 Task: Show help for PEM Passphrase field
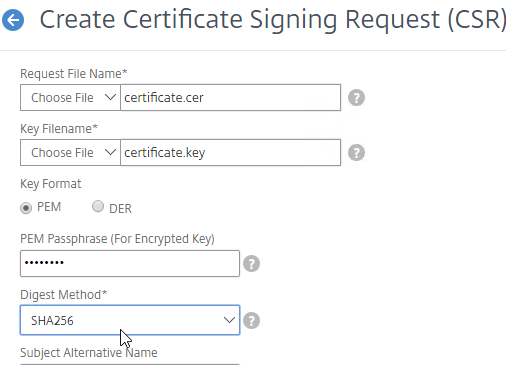(x=251, y=264)
